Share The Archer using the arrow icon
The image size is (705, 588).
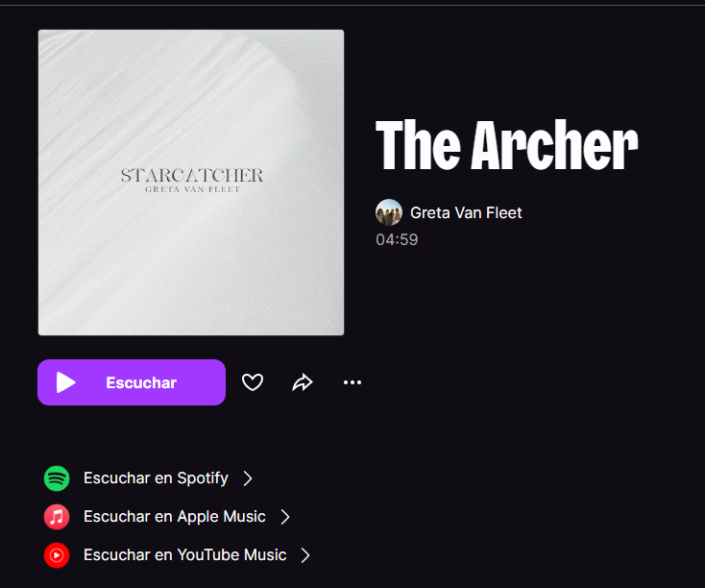coord(303,382)
